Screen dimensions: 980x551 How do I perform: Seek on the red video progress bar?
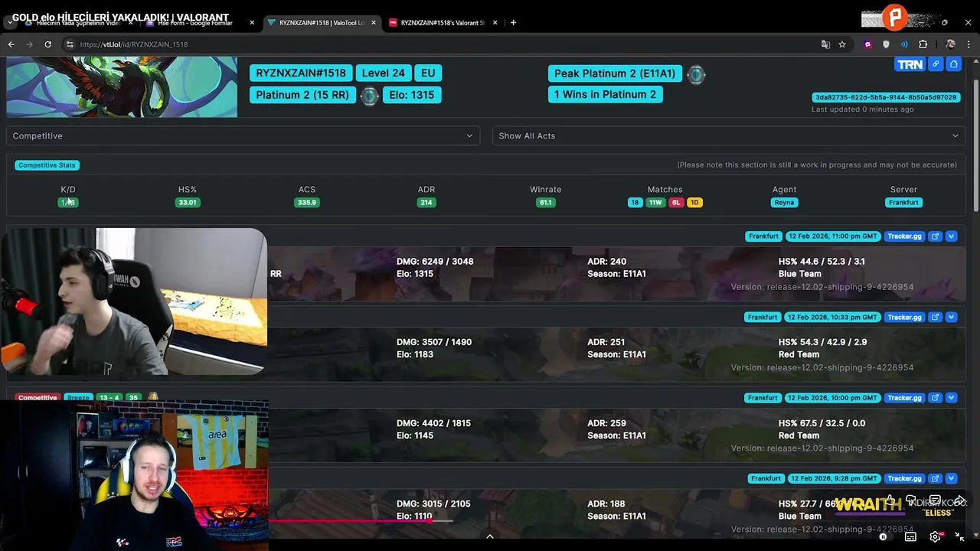[360, 521]
